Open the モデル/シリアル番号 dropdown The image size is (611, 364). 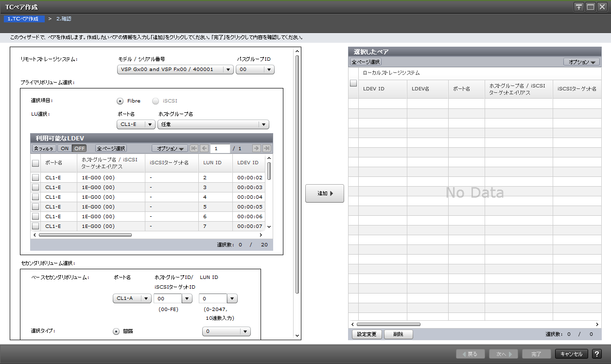click(228, 69)
